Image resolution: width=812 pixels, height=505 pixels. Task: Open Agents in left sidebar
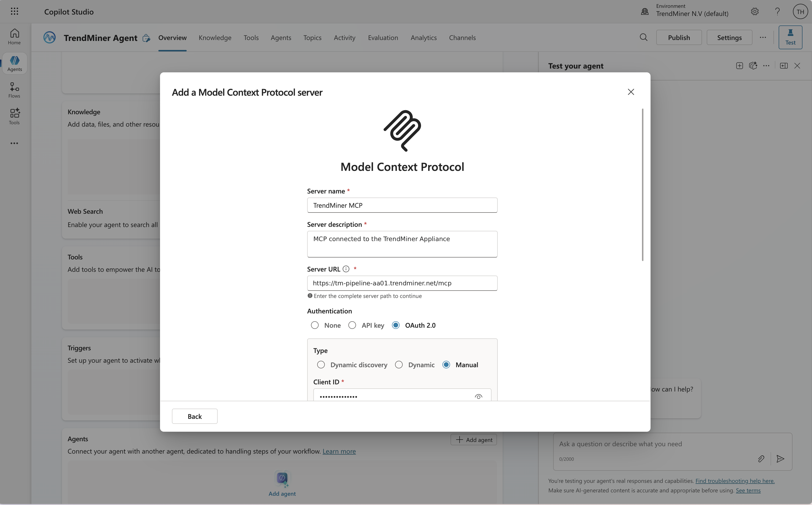pyautogui.click(x=14, y=64)
